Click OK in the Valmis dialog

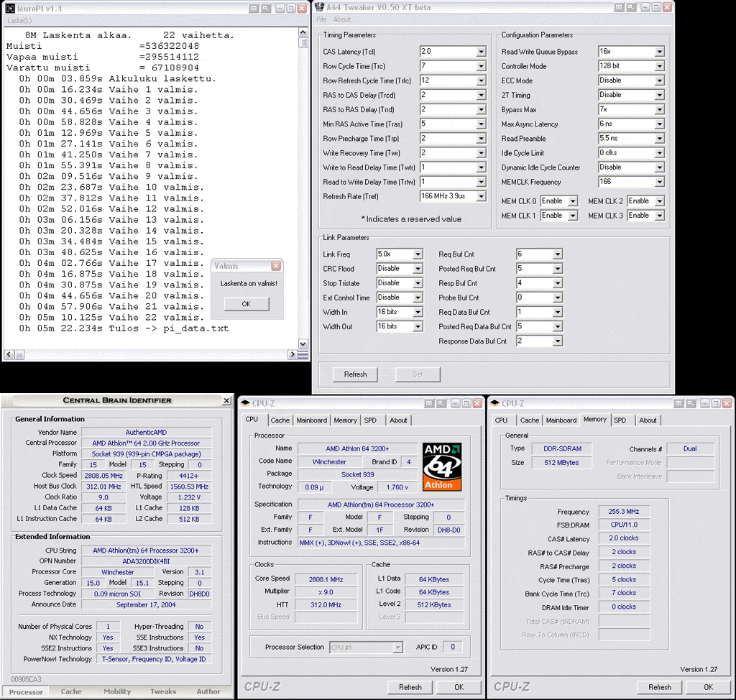point(246,304)
